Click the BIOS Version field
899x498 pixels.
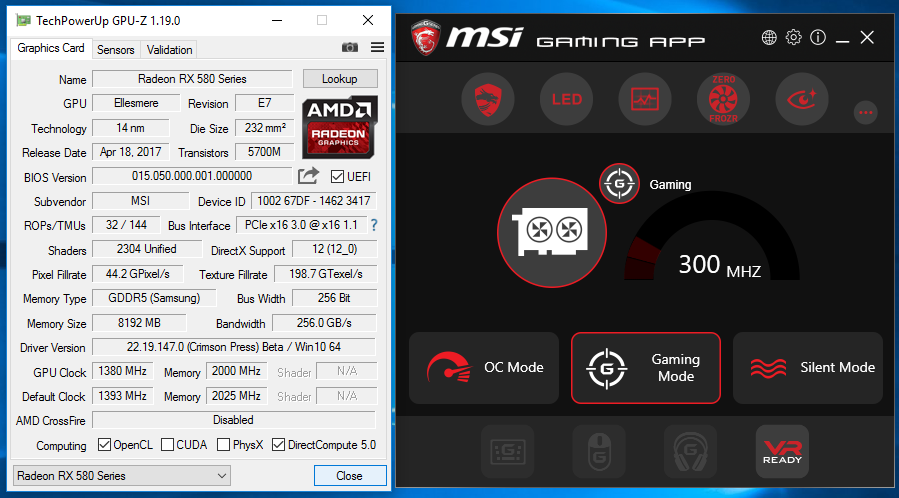click(x=192, y=176)
